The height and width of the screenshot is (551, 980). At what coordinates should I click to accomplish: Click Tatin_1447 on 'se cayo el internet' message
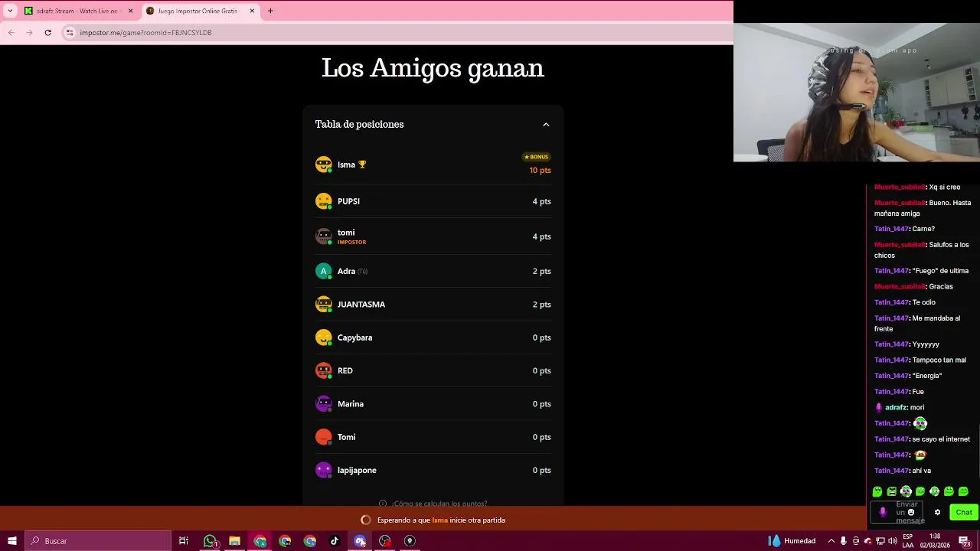coord(891,439)
